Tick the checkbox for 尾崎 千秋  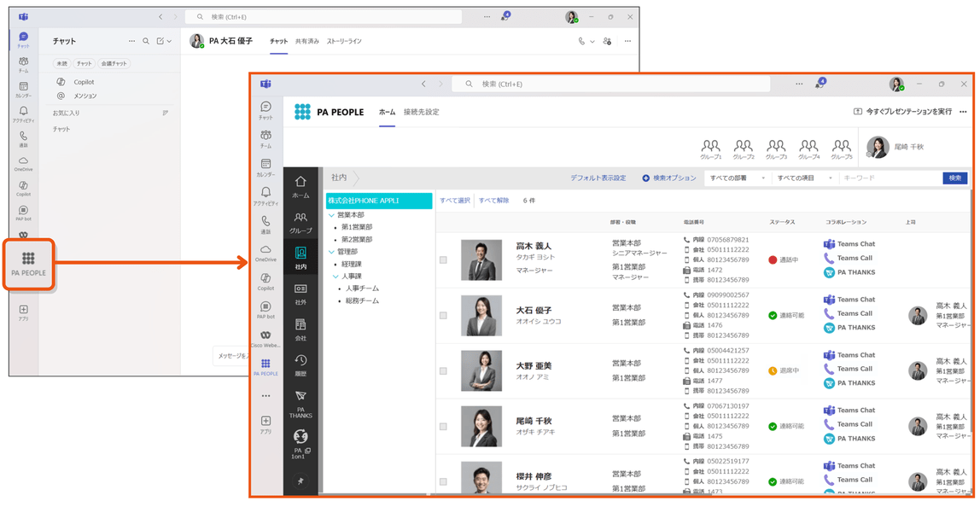[443, 427]
